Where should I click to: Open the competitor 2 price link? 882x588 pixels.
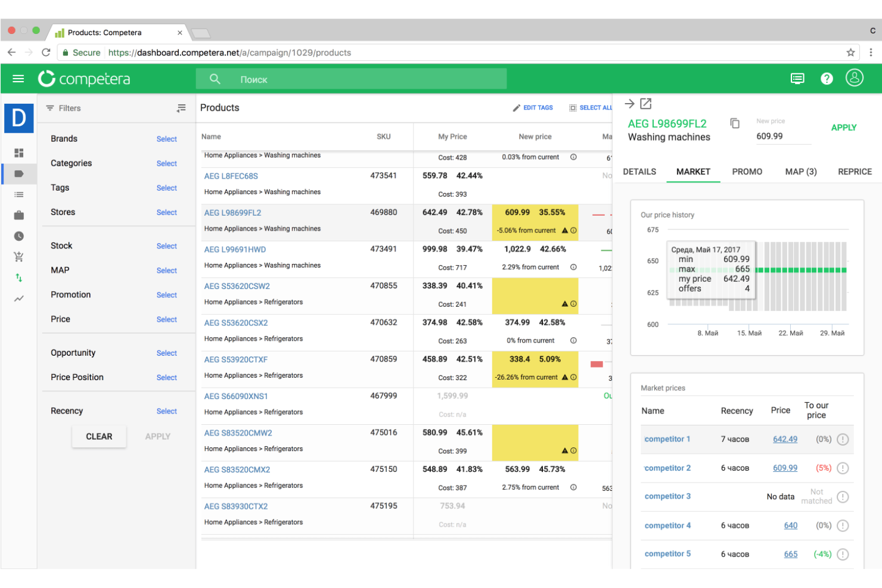click(x=785, y=468)
